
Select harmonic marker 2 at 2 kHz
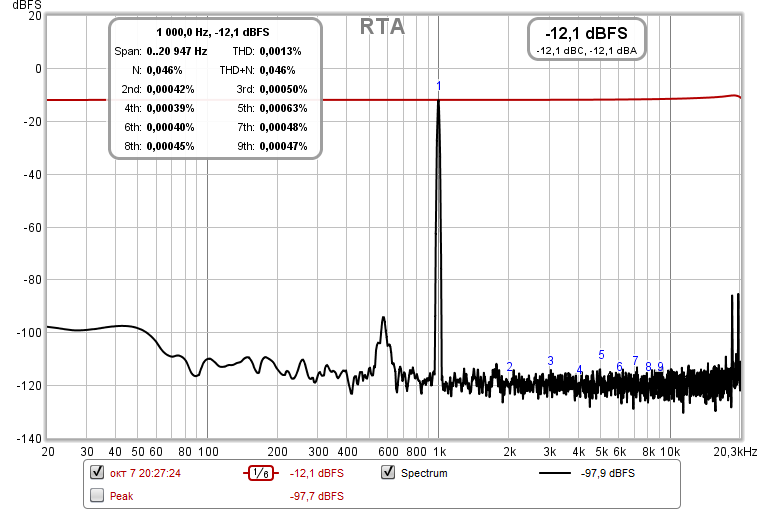510,367
